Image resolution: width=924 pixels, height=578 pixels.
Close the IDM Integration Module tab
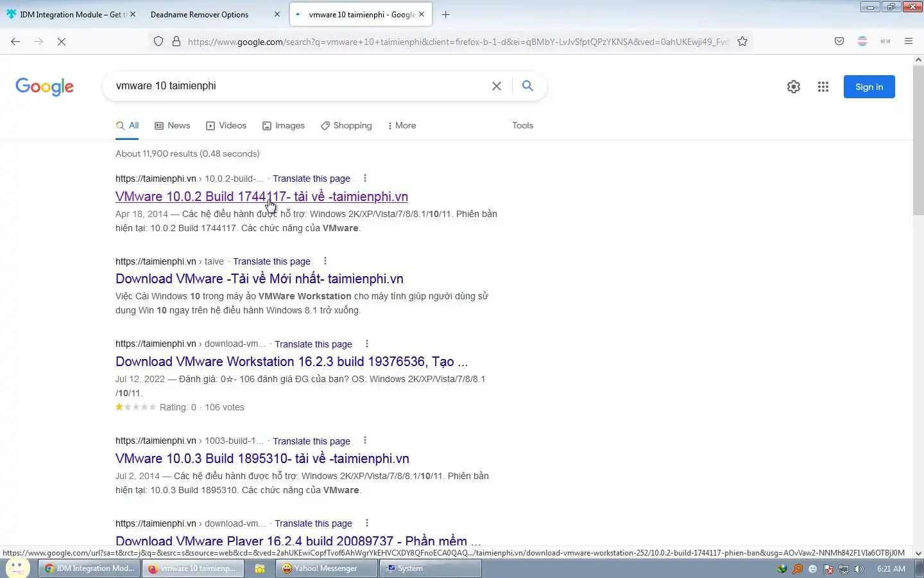tap(133, 14)
